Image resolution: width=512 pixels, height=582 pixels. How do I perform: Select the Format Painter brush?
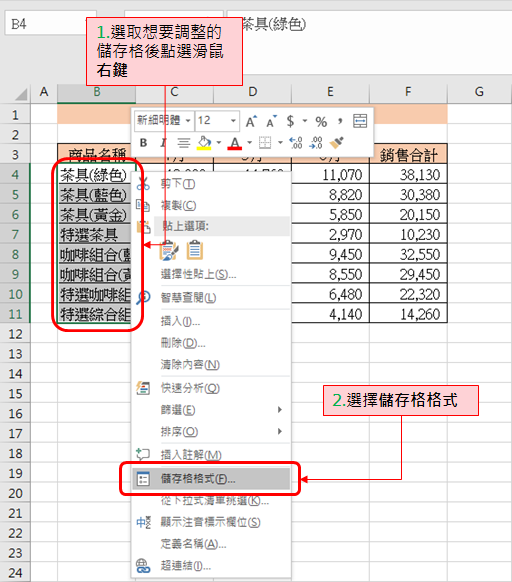pyautogui.click(x=336, y=143)
